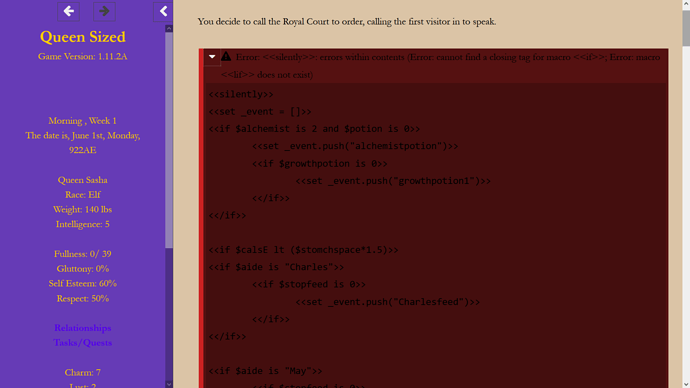
Task: Click the main page scrollbar thumb
Action: tap(686, 28)
